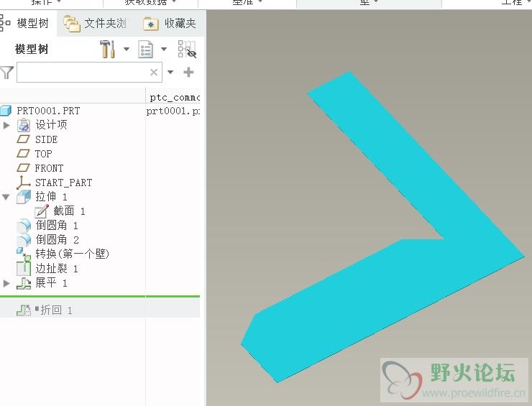
Task: Click the TOP datum plane icon
Action: [x=23, y=154]
